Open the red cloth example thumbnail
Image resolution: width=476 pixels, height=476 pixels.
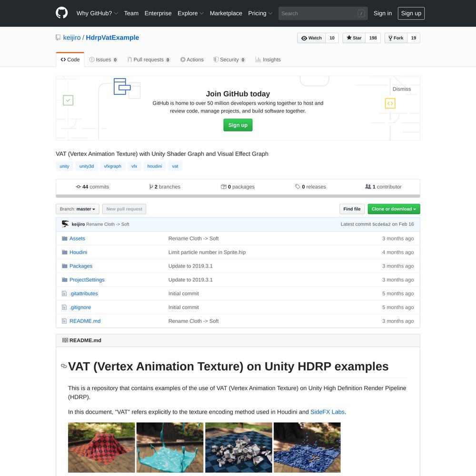[x=101, y=447]
